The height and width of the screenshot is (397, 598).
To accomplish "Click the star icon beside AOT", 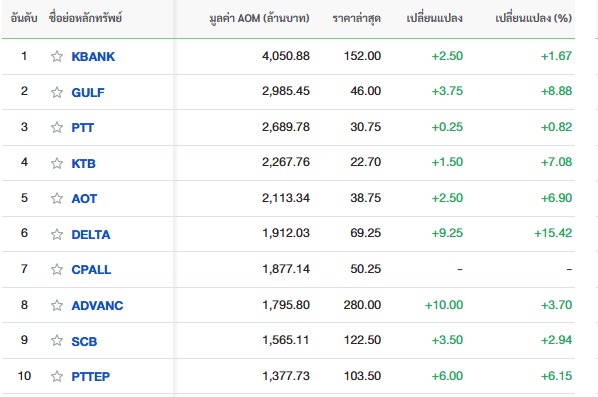I will 57,198.
